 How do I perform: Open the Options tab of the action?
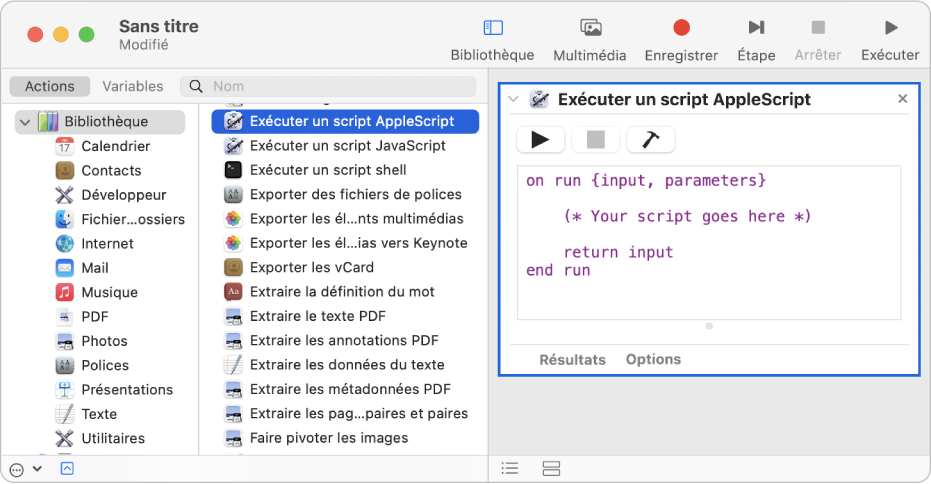click(x=653, y=359)
